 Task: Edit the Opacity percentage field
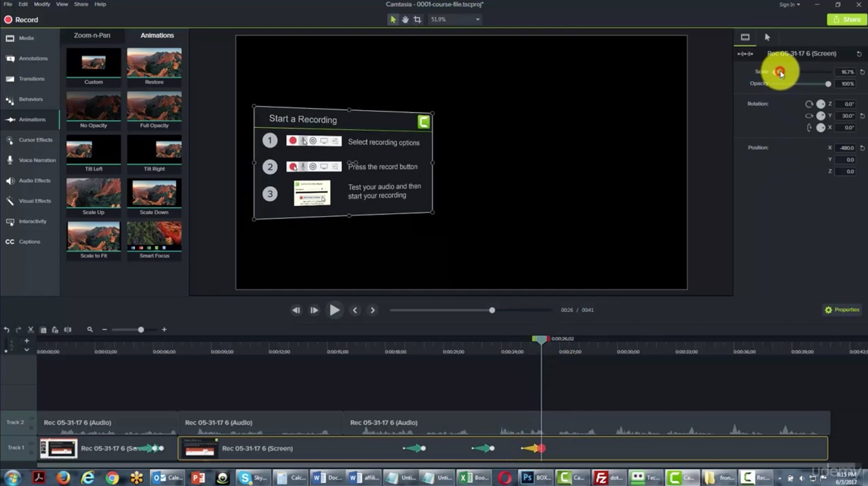[x=845, y=84]
